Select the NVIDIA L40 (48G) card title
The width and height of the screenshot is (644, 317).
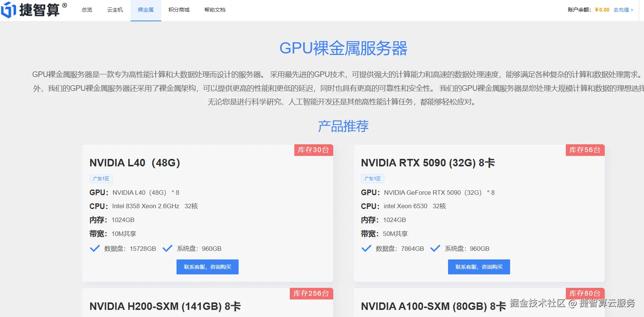tap(135, 163)
